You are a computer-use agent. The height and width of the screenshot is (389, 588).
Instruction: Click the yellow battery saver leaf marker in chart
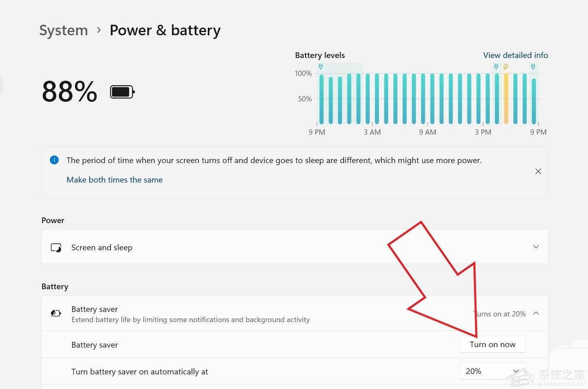506,67
